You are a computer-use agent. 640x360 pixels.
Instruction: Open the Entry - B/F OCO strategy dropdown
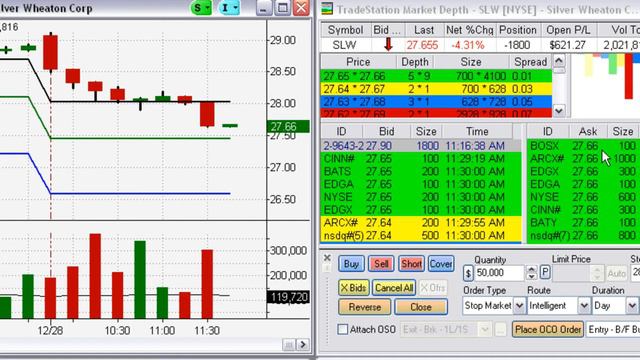pos(613,329)
